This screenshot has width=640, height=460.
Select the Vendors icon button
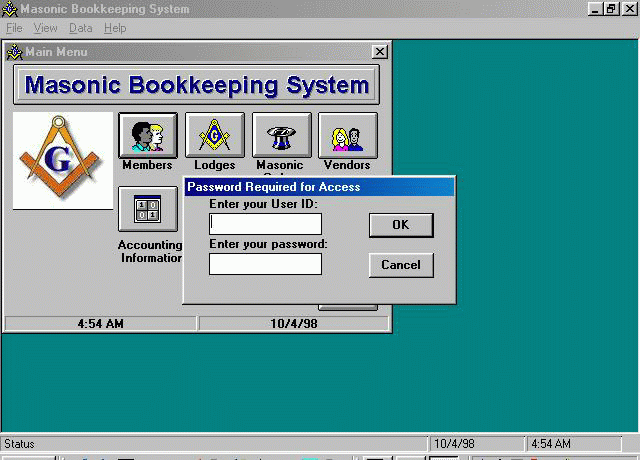click(347, 135)
